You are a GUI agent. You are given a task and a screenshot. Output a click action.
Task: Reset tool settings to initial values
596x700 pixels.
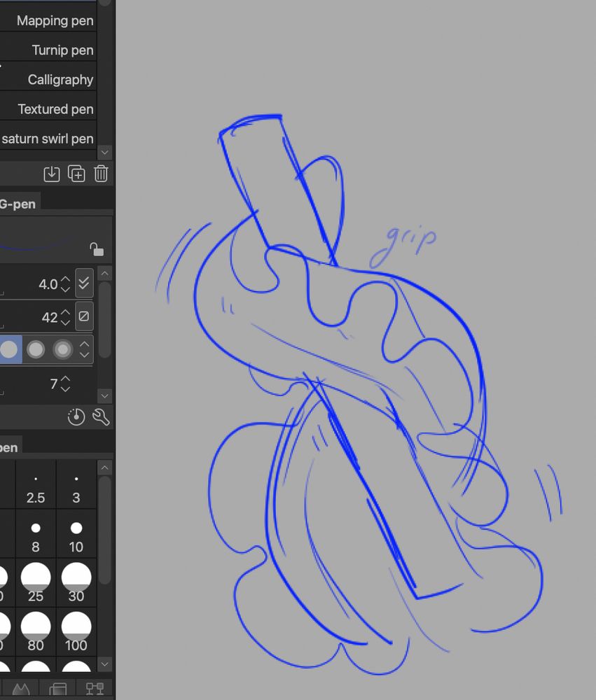click(x=76, y=417)
